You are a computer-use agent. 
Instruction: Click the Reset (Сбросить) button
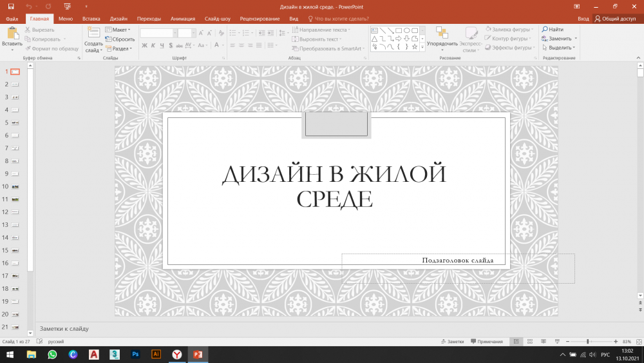click(x=120, y=39)
